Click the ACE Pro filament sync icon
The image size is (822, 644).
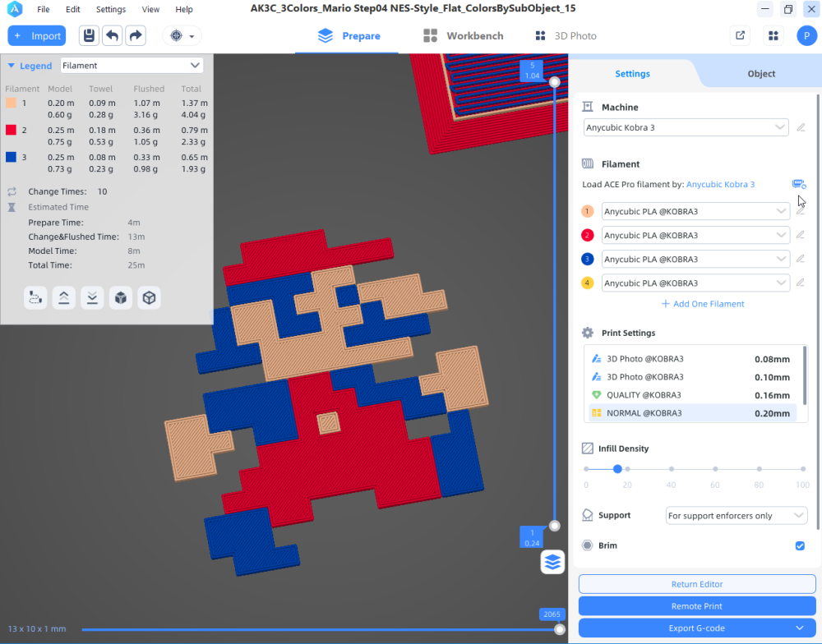click(x=799, y=184)
